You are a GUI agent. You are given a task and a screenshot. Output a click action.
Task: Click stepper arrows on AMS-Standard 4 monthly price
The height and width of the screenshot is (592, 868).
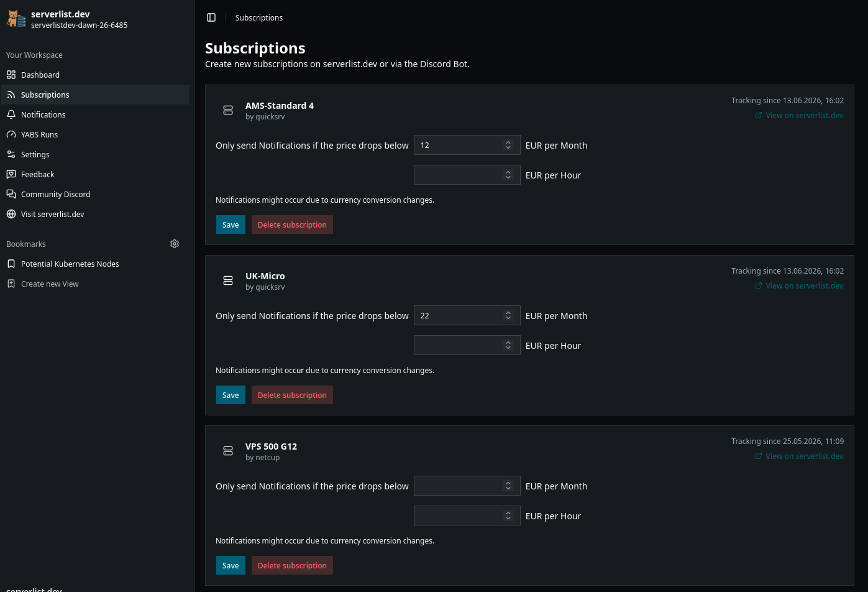(508, 145)
